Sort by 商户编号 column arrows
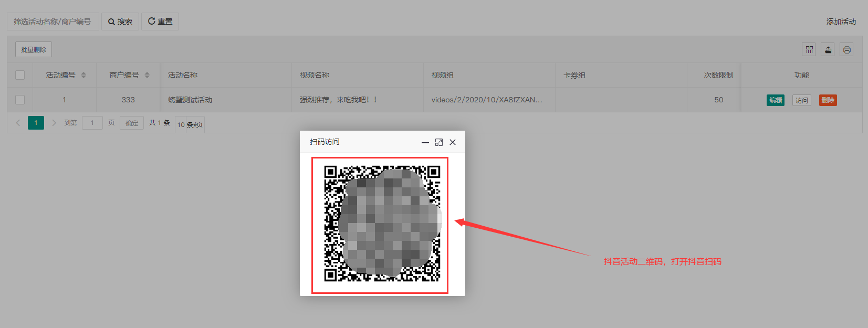The height and width of the screenshot is (328, 868). [x=147, y=75]
